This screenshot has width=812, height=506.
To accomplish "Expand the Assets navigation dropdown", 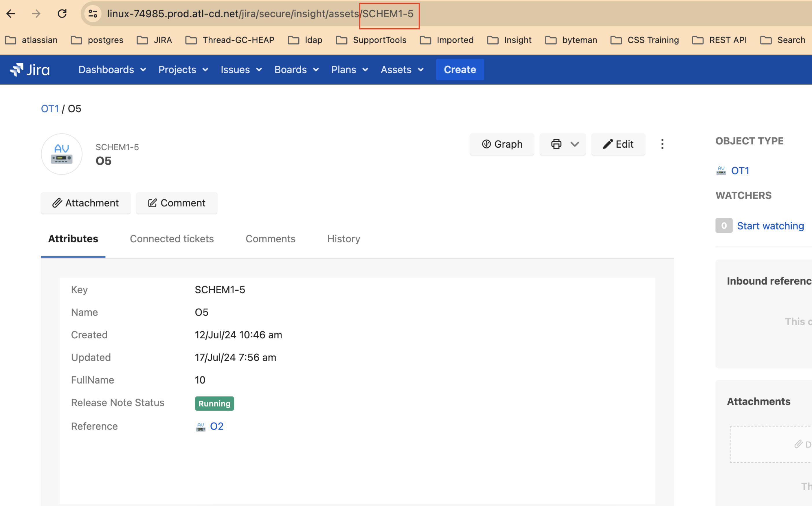I will 402,69.
